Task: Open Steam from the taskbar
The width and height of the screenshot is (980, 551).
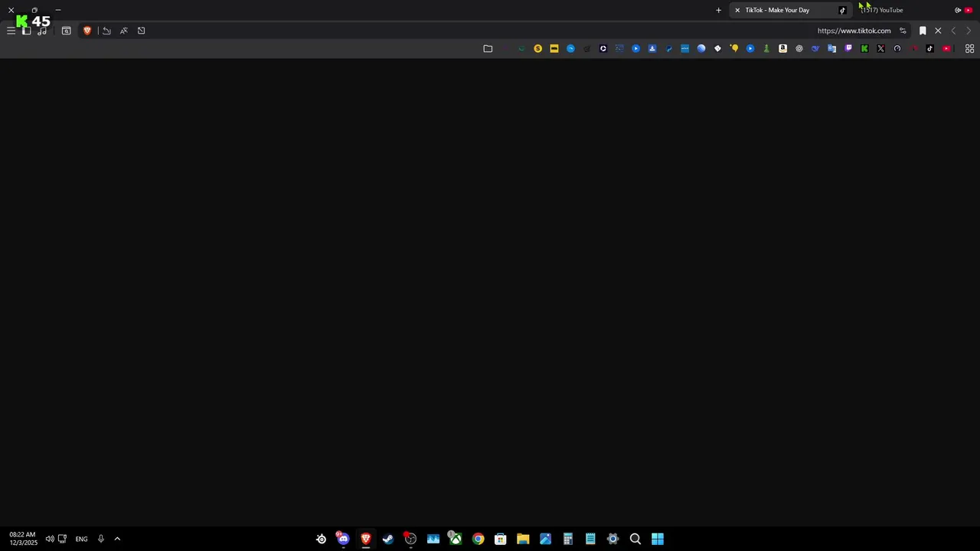Action: [x=388, y=539]
